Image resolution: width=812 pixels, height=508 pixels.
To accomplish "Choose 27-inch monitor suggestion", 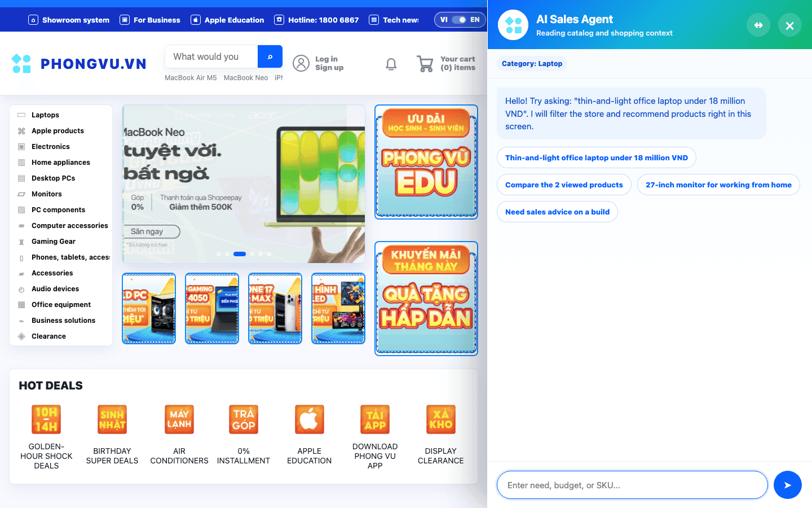I will click(x=718, y=185).
